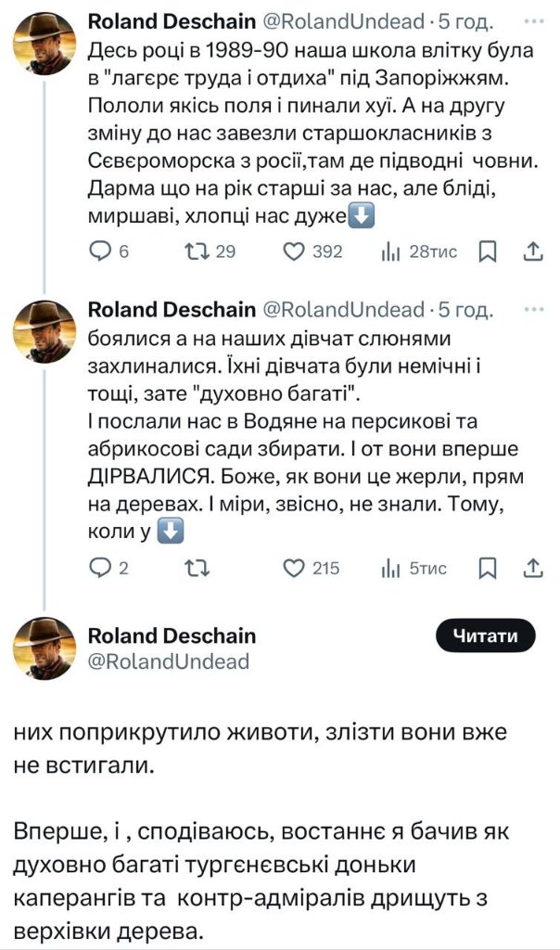View analytics of the 5тис views tweet
Viewport: 560px width, 950px height.
tap(390, 568)
